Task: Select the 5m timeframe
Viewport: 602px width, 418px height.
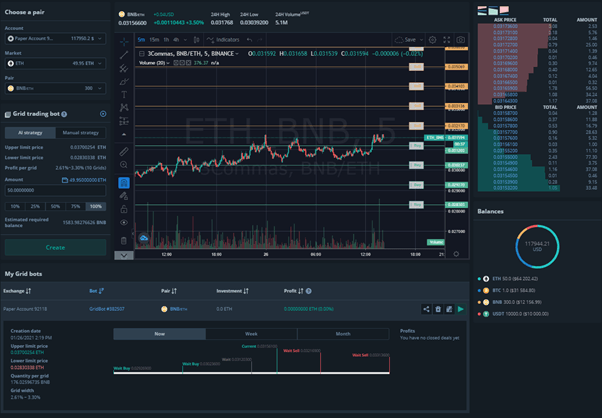Action: click(141, 40)
